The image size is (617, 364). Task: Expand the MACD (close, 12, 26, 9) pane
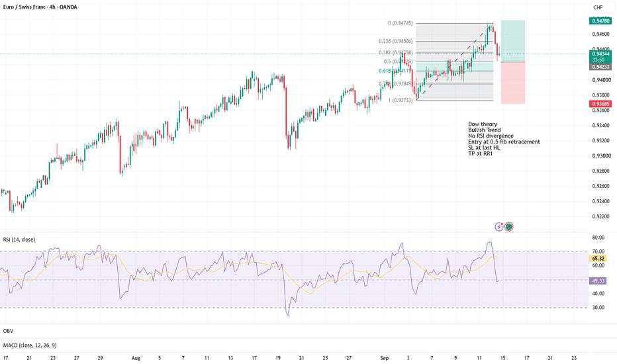point(30,345)
